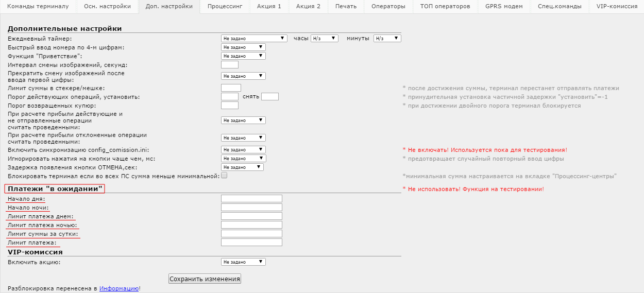Open the VIP "Включить акцию" dropdown
This screenshot has width=644, height=293.
243,262
